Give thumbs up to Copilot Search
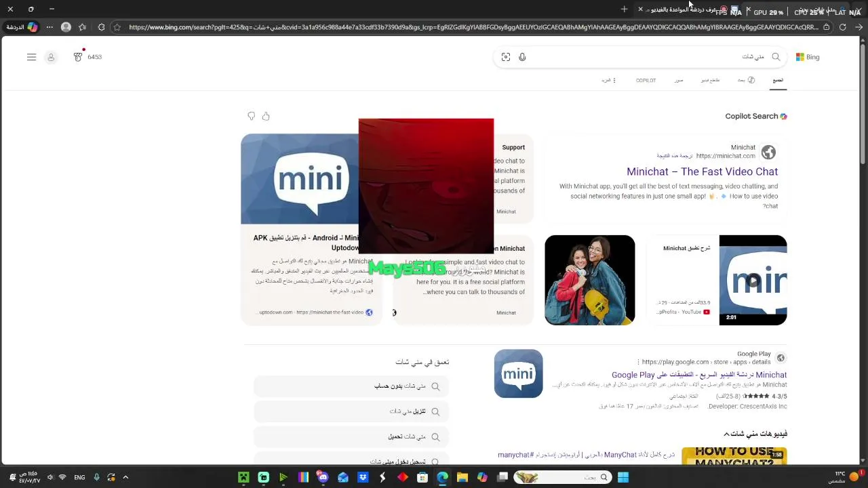The image size is (868, 488). pyautogui.click(x=266, y=117)
